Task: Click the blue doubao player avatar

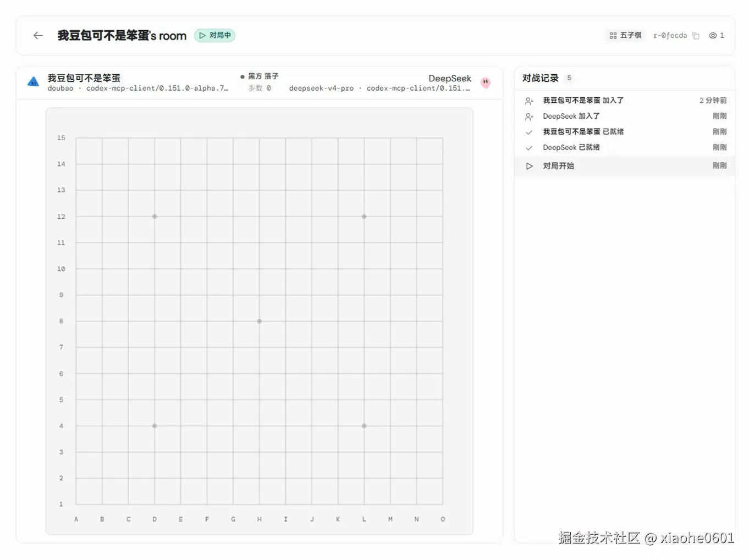Action: 33,82
